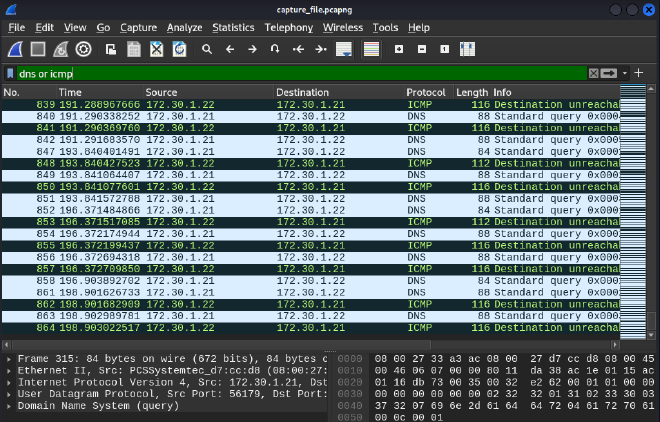This screenshot has width=660, height=422.
Task: Select packet 858 DNS row
Action: point(311,281)
